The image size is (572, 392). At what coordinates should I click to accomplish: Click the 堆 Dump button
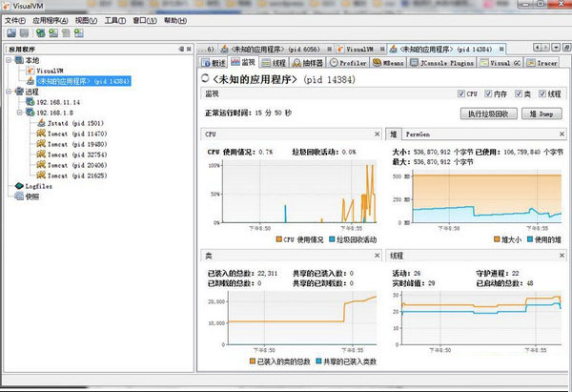(536, 113)
